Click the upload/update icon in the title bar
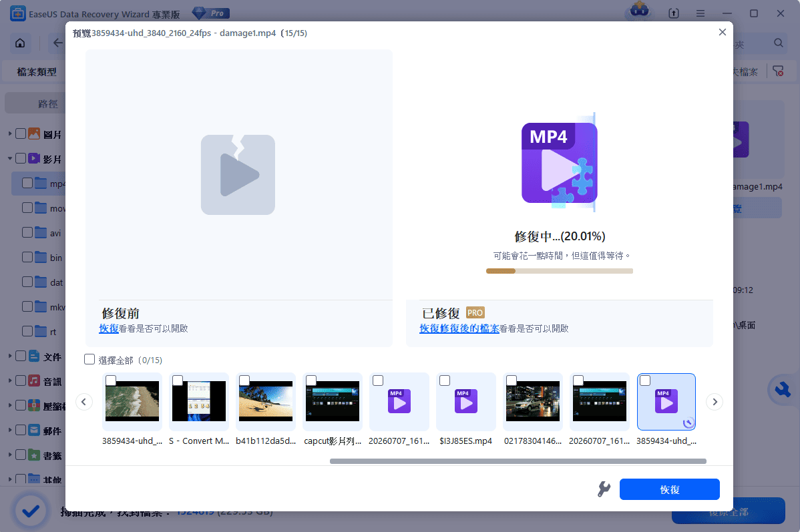Viewport: 800px width, 532px height. [x=674, y=14]
